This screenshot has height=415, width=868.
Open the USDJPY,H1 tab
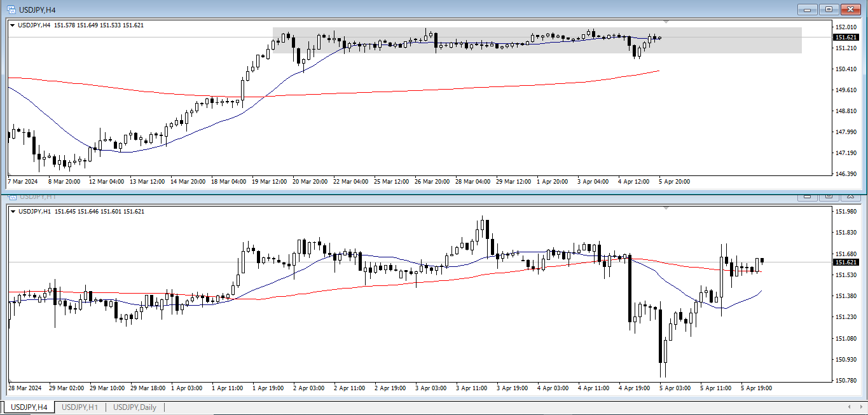[79, 407]
